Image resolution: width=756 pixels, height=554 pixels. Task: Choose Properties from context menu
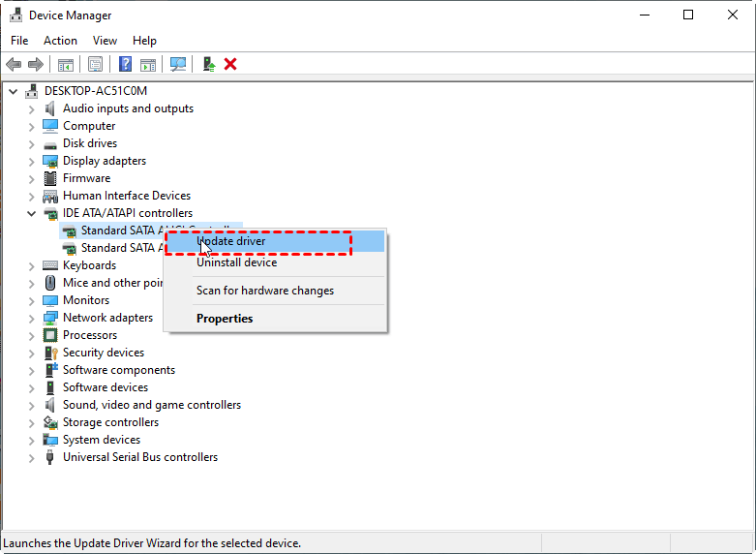tap(275, 319)
